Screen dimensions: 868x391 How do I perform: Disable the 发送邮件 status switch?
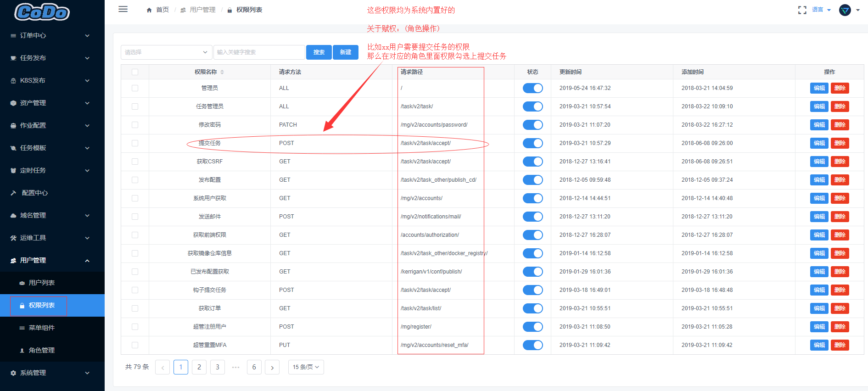pos(532,217)
